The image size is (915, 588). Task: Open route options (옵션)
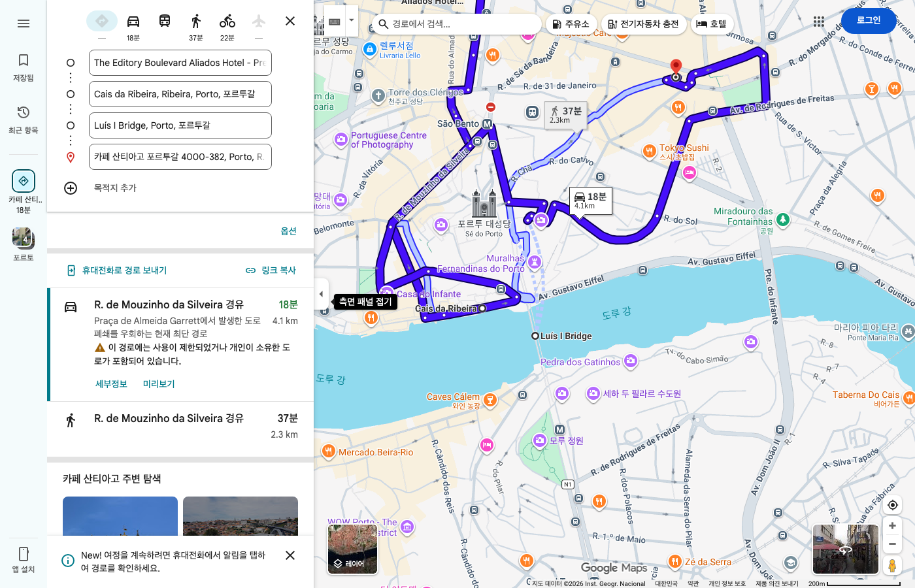pyautogui.click(x=289, y=231)
